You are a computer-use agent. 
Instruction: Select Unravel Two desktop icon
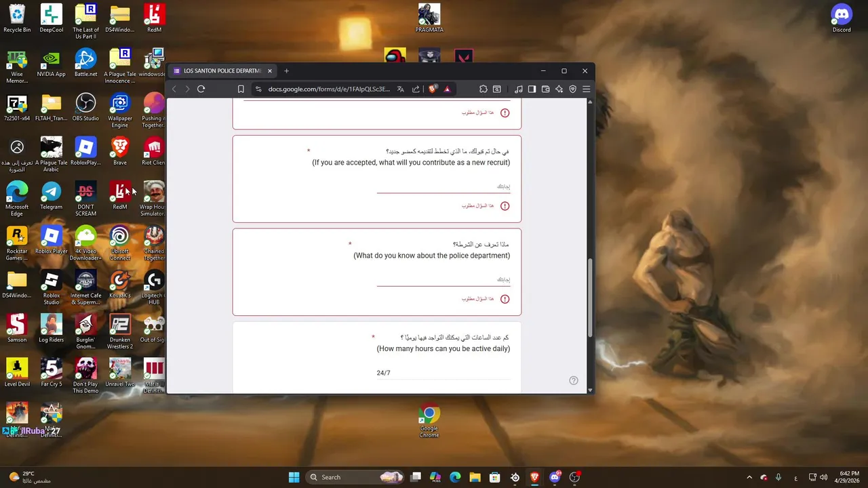(x=120, y=373)
